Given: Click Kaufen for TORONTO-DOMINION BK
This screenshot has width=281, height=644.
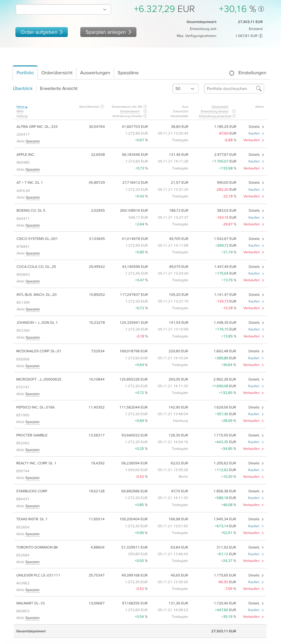Looking at the screenshot, I should click(x=254, y=554).
